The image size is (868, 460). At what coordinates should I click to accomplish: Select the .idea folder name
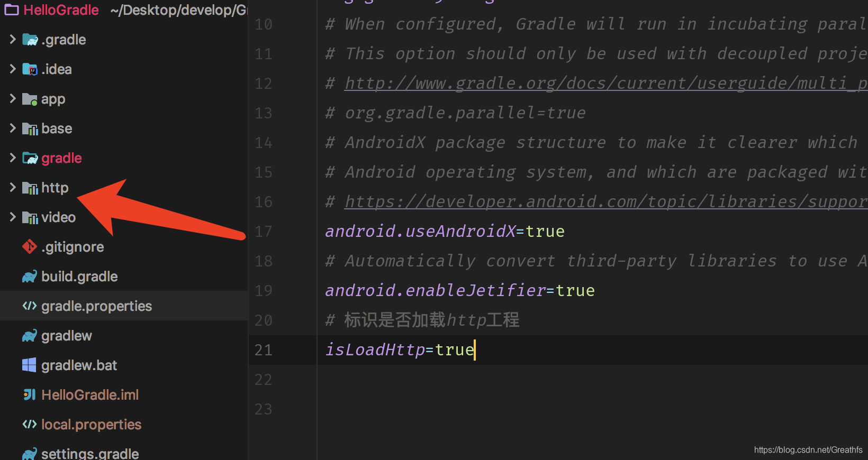(x=57, y=69)
